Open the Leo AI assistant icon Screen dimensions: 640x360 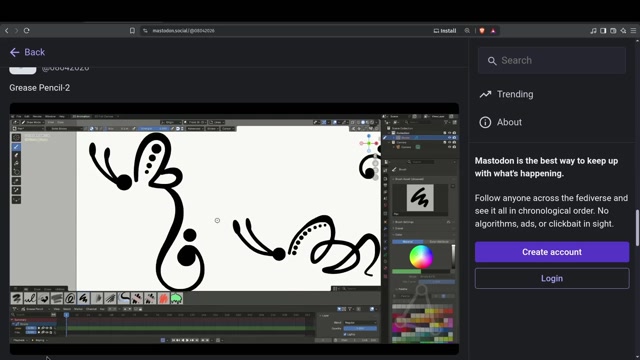623,31
